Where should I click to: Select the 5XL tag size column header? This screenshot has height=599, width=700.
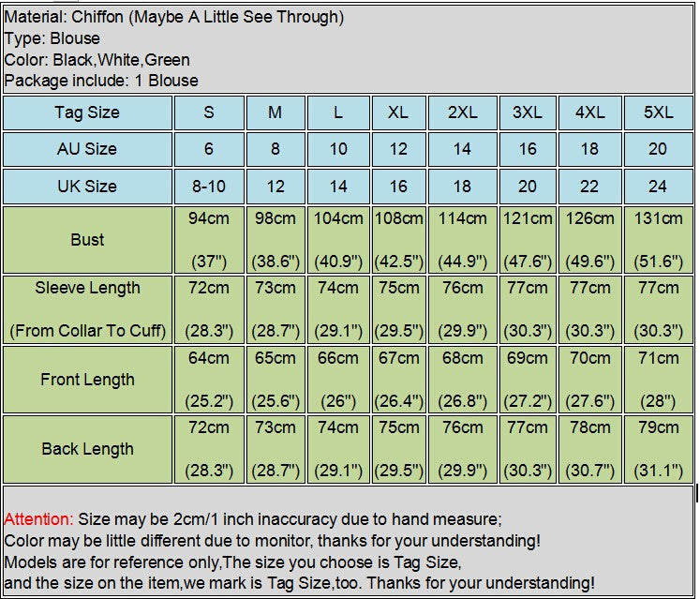click(x=658, y=112)
